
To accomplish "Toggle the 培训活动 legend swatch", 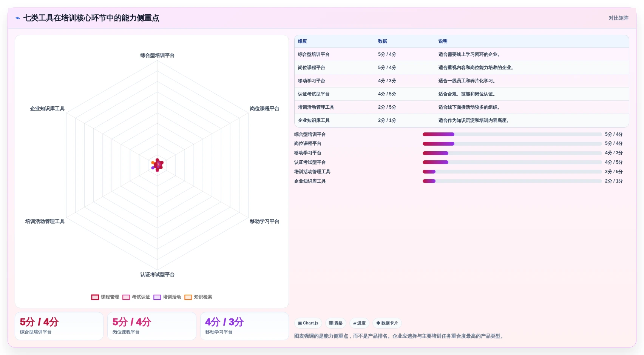I will [157, 297].
